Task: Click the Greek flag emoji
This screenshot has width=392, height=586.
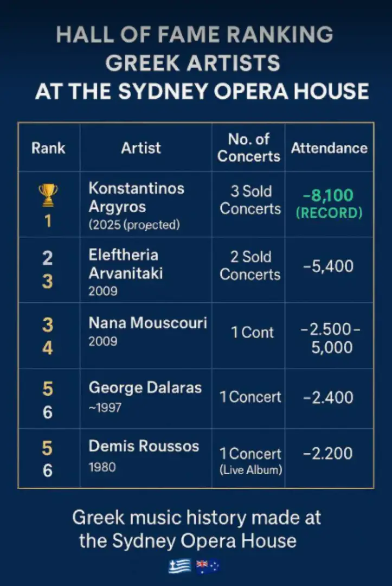Action: 179,566
